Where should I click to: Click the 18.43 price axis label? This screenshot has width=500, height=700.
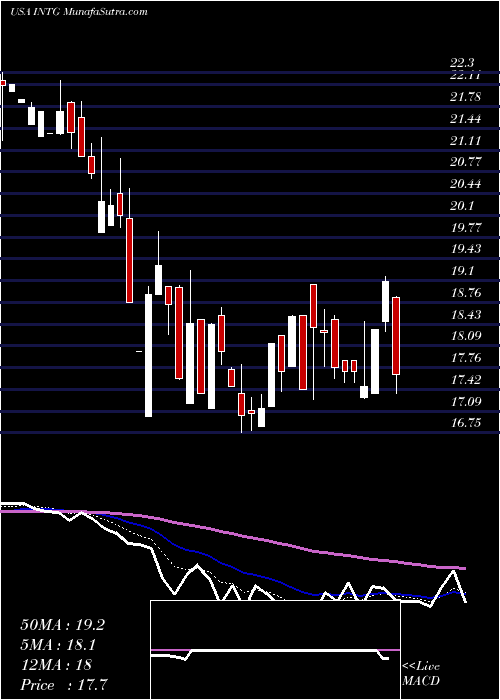pos(466,315)
